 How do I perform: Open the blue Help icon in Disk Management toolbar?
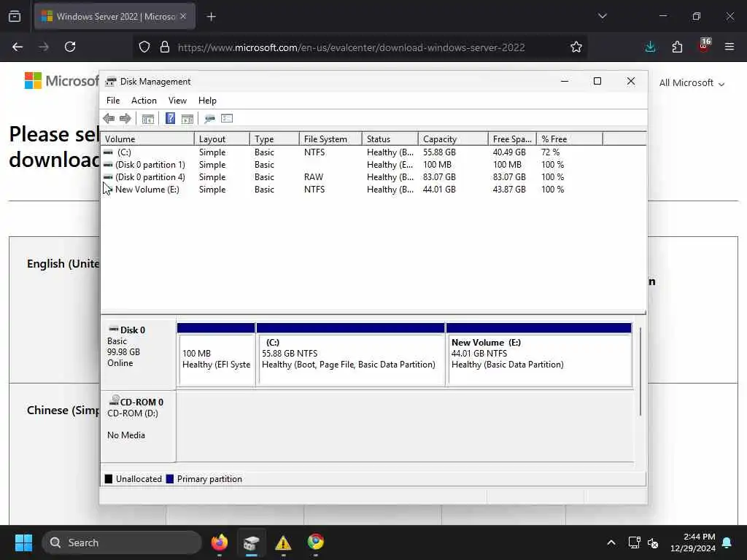170,118
